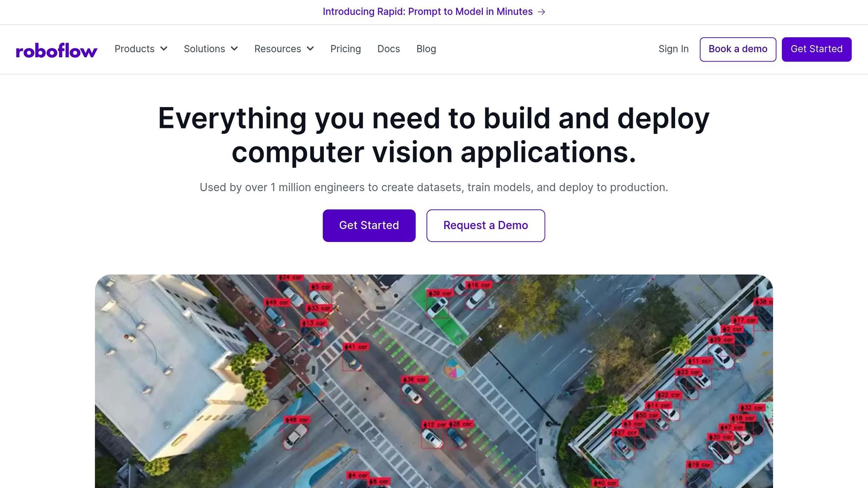Click Get Started in the navigation bar

pos(816,50)
